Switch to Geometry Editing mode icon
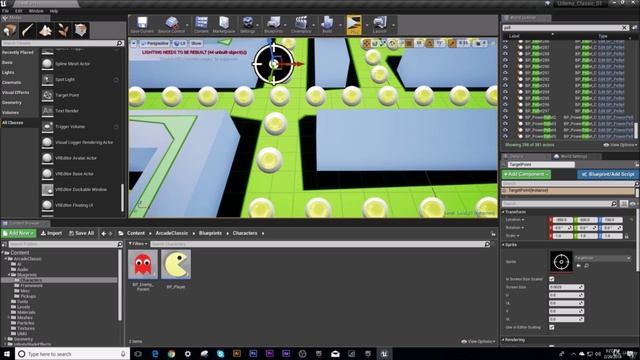 coord(81,30)
